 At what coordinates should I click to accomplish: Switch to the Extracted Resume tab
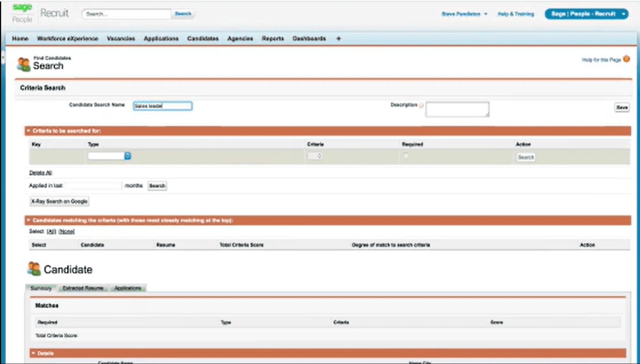coord(83,288)
